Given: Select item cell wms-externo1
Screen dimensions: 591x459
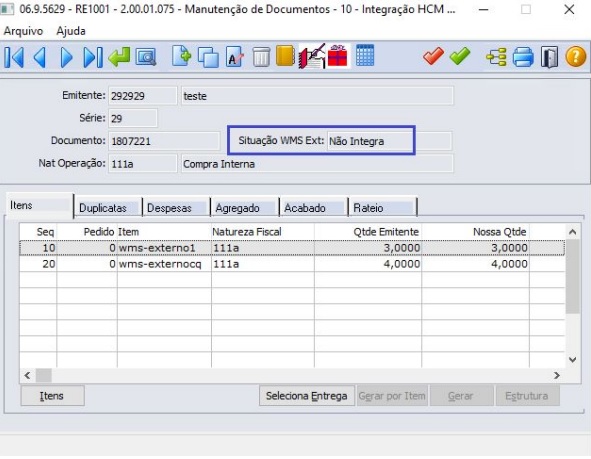Looking at the screenshot, I should click(164, 248).
